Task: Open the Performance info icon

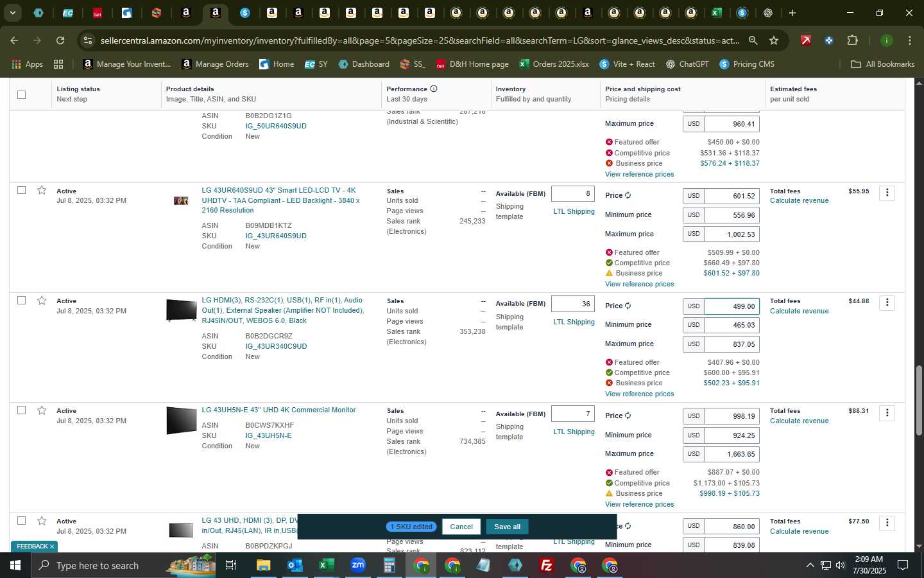Action: 434,89
